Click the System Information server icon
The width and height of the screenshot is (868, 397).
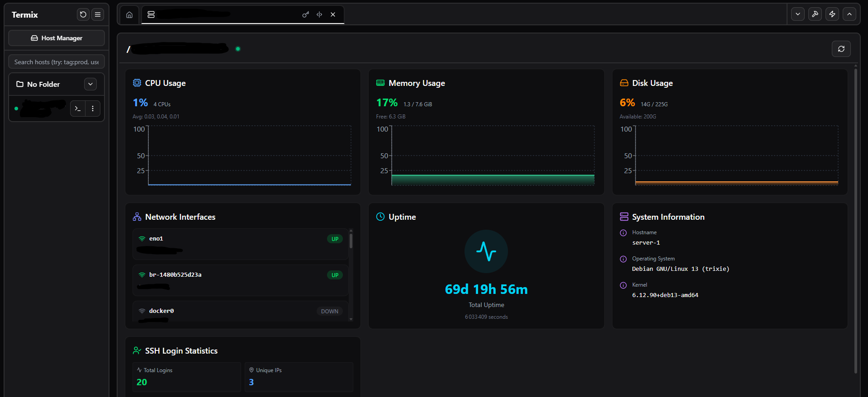click(x=624, y=217)
